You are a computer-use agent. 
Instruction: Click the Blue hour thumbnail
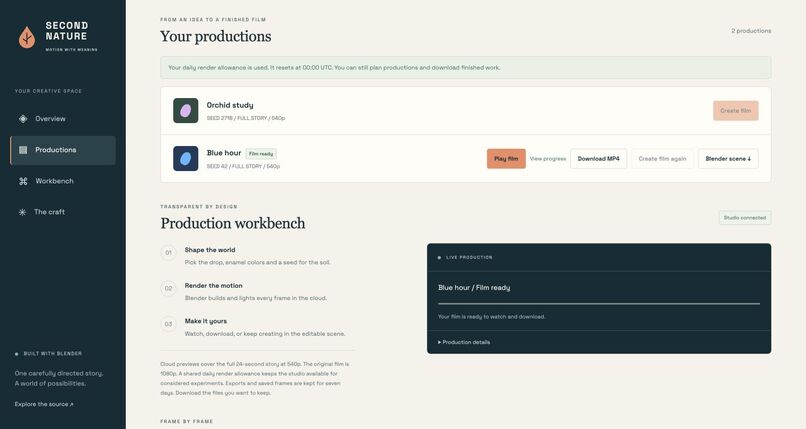(186, 158)
